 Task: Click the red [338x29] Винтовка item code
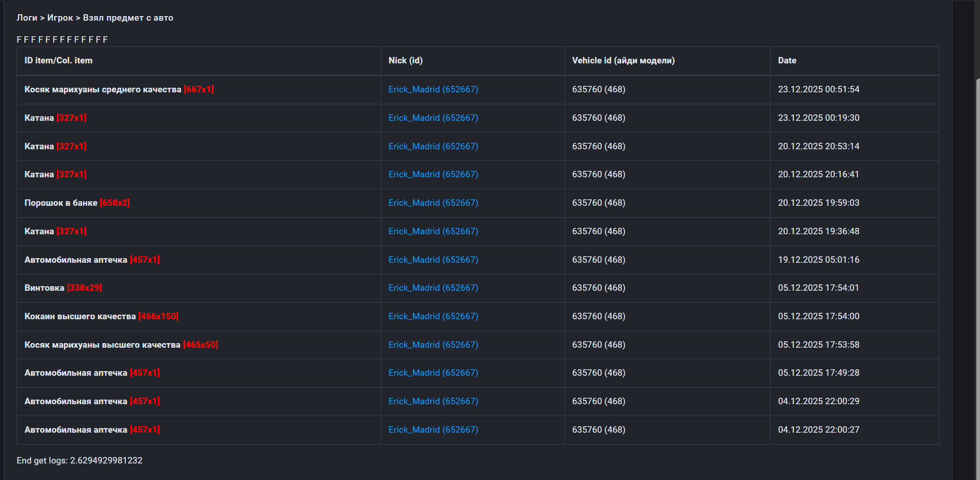[84, 288]
